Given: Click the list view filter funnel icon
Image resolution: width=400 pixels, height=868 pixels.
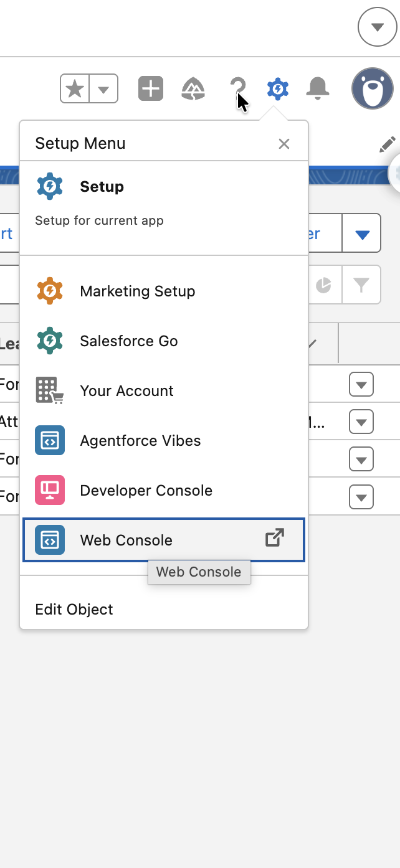Looking at the screenshot, I should pos(361,285).
